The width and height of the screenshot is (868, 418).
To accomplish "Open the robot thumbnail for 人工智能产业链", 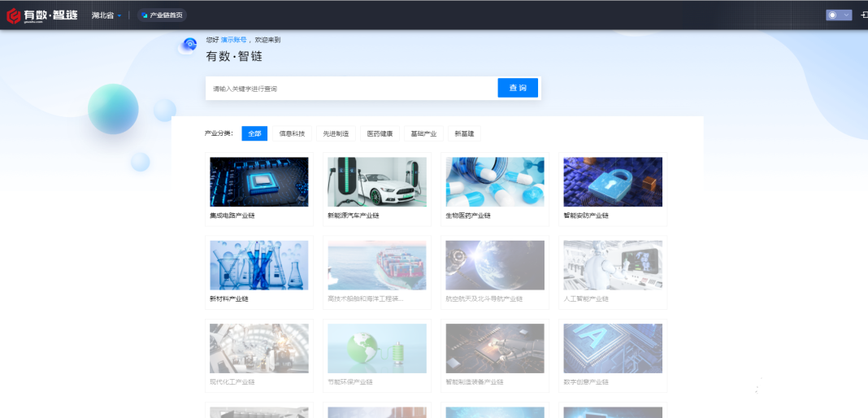I will coord(613,265).
